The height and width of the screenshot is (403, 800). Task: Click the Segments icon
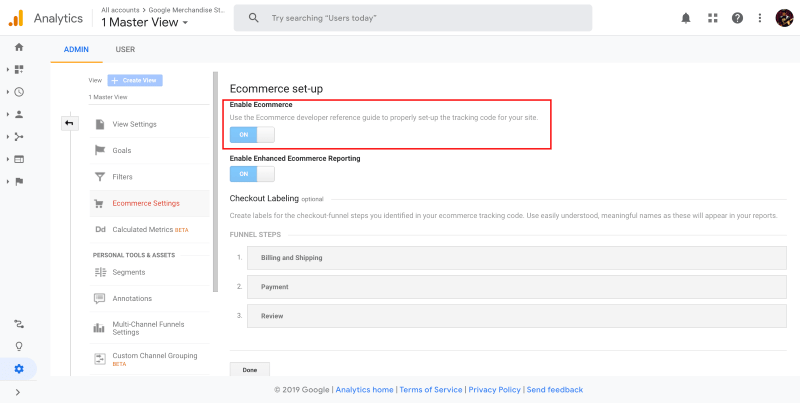pos(100,272)
